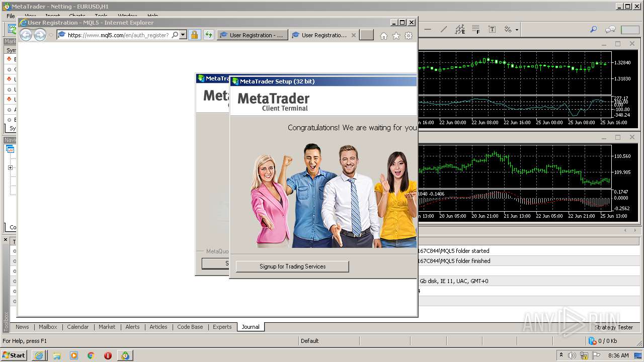Click the Windows Start button
This screenshot has width=644, height=362.
pyautogui.click(x=14, y=355)
